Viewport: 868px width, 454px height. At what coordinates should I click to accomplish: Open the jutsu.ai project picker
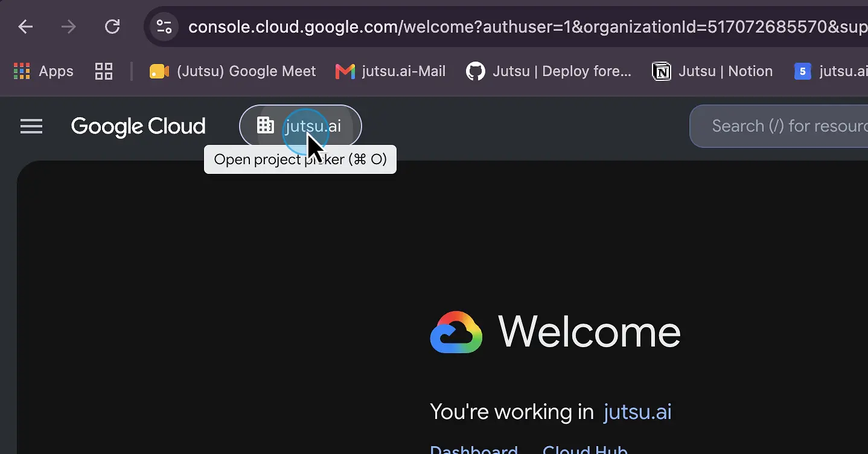(301, 126)
